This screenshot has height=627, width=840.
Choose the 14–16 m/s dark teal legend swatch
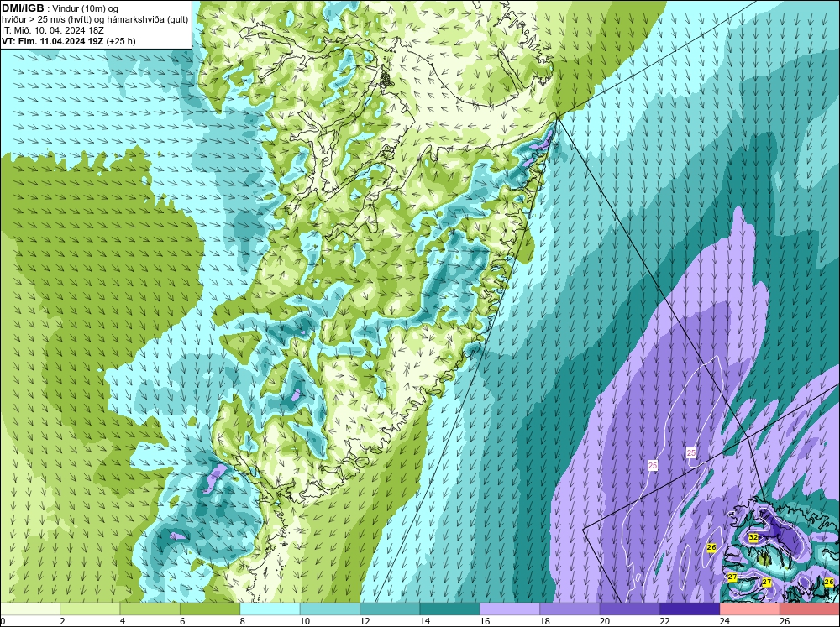point(450,609)
